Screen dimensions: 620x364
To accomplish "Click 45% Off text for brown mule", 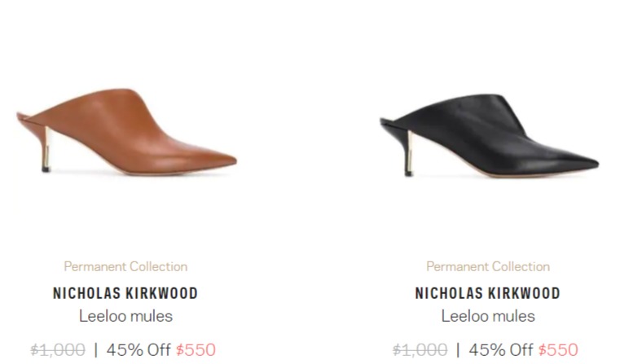I will point(139,350).
